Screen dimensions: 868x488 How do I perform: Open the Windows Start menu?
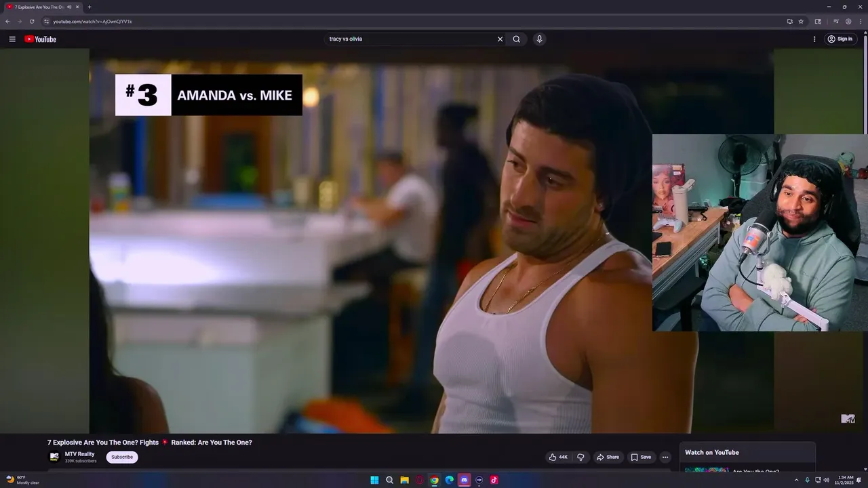[374, 480]
